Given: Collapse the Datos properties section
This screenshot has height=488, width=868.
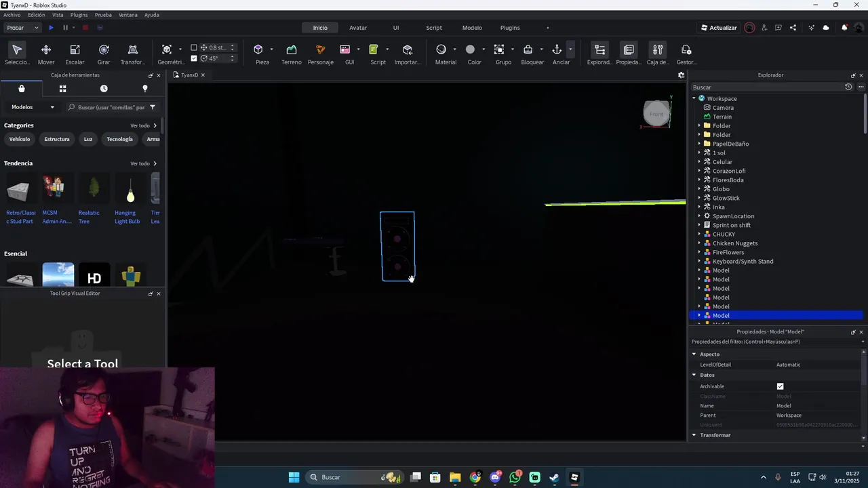Looking at the screenshot, I should click(694, 375).
